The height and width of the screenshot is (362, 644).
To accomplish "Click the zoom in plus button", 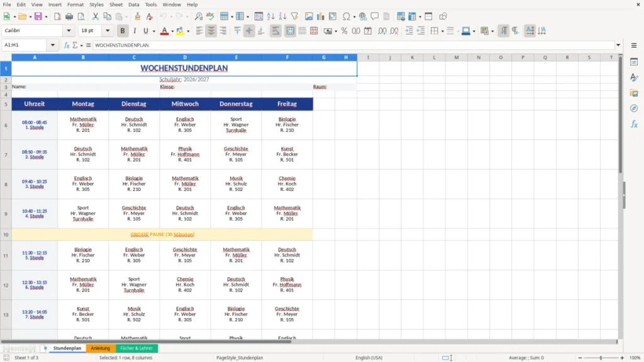I will (622, 358).
